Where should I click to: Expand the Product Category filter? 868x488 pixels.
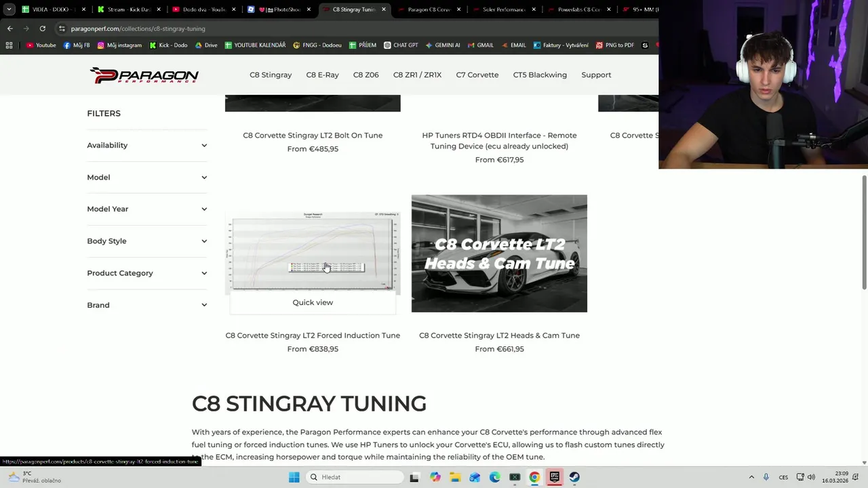pyautogui.click(x=147, y=273)
